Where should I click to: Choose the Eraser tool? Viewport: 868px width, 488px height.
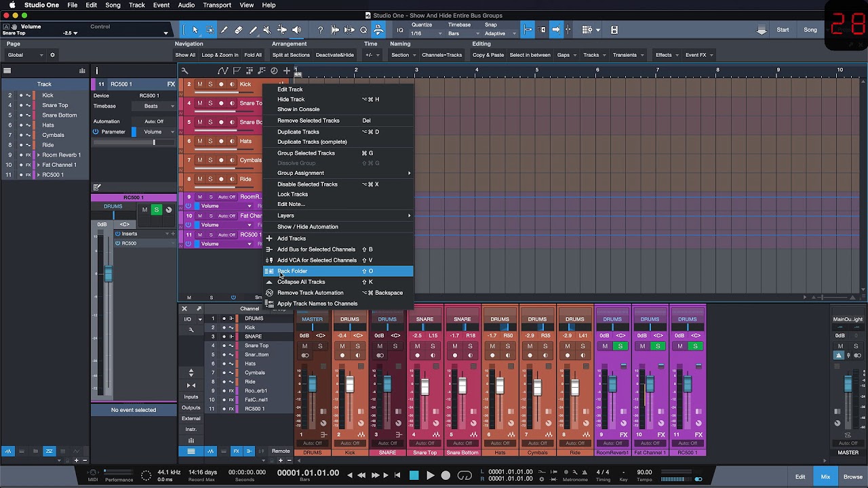tap(239, 30)
